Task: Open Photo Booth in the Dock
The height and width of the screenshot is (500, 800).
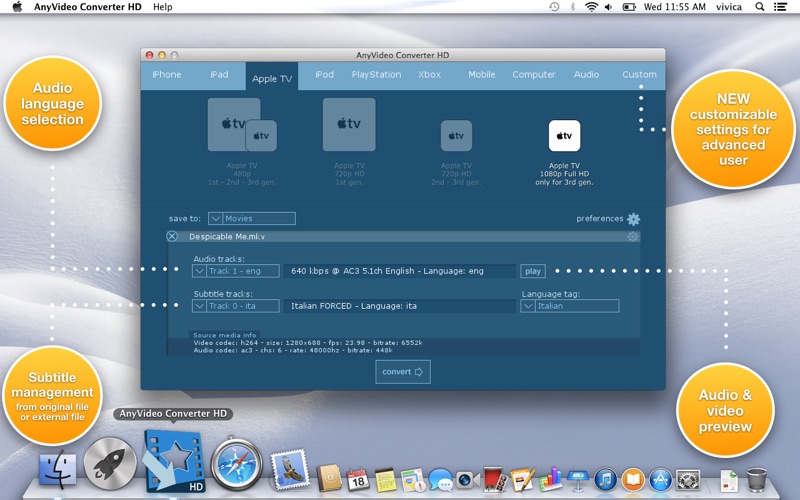Action: coord(495,479)
